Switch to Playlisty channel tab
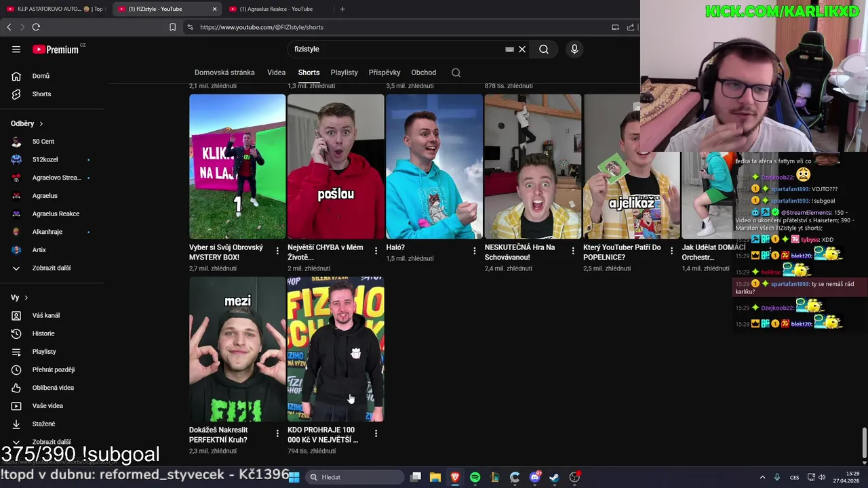Screen dimensions: 868x488 (344, 73)
